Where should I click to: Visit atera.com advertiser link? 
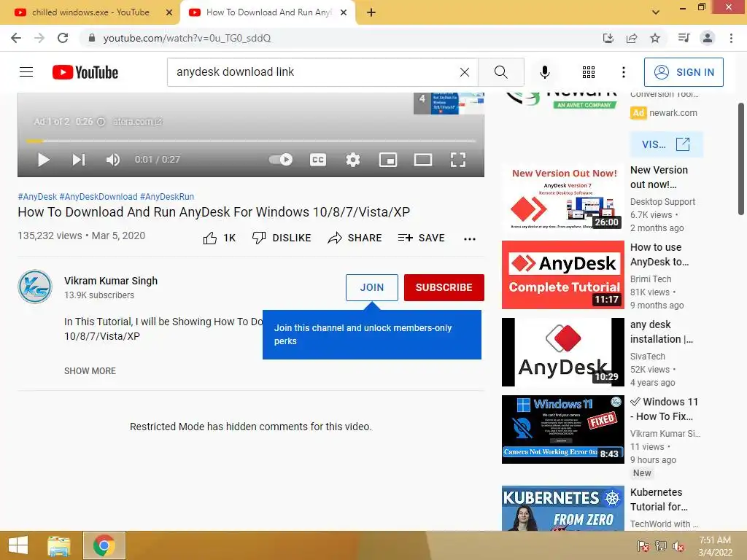point(137,122)
